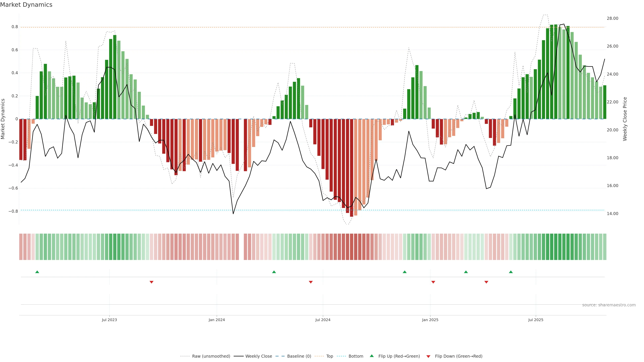Image resolution: width=644 pixels, height=362 pixels.
Task: Click the source: sharemaestro.com text
Action: click(x=609, y=305)
